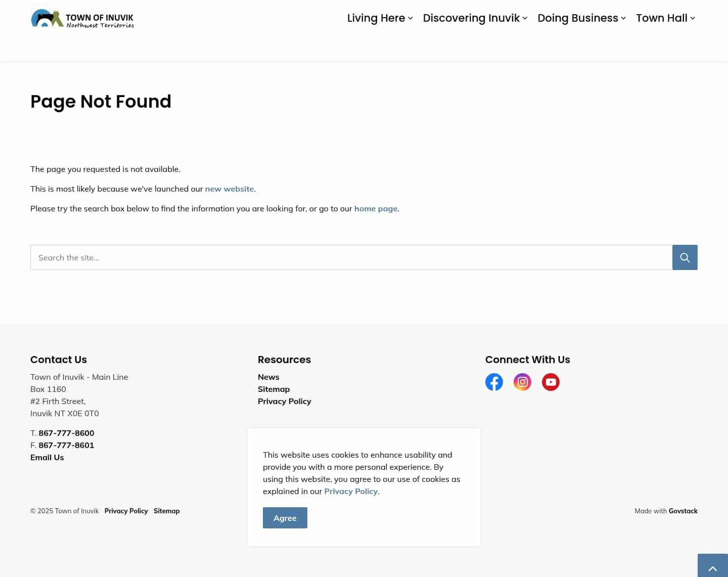Click inside the site search field
The height and width of the screenshot is (577, 728).
click(303, 257)
